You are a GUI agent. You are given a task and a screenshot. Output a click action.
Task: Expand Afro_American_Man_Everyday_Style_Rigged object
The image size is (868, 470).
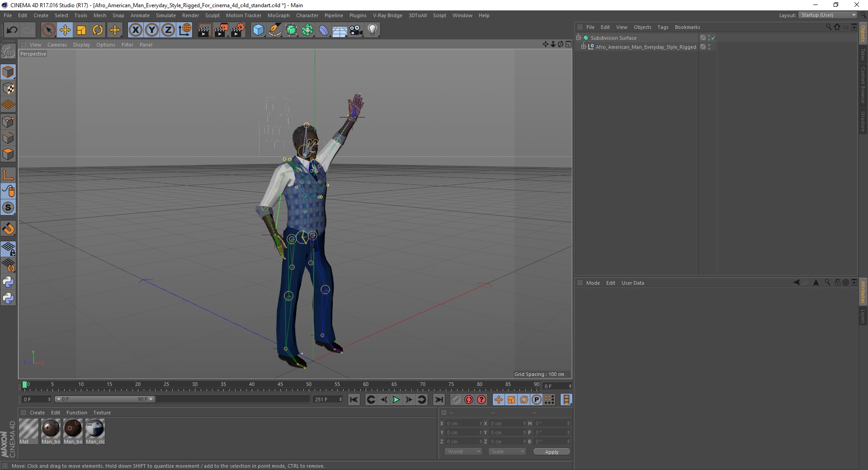[584, 47]
